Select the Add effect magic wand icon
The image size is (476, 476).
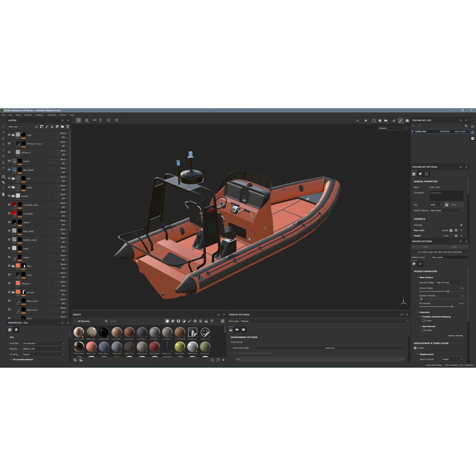[36, 126]
